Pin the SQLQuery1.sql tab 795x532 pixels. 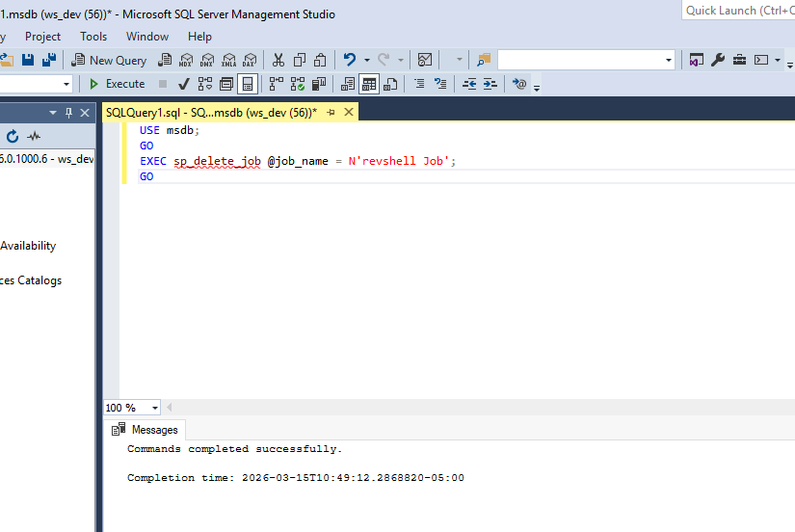(331, 112)
